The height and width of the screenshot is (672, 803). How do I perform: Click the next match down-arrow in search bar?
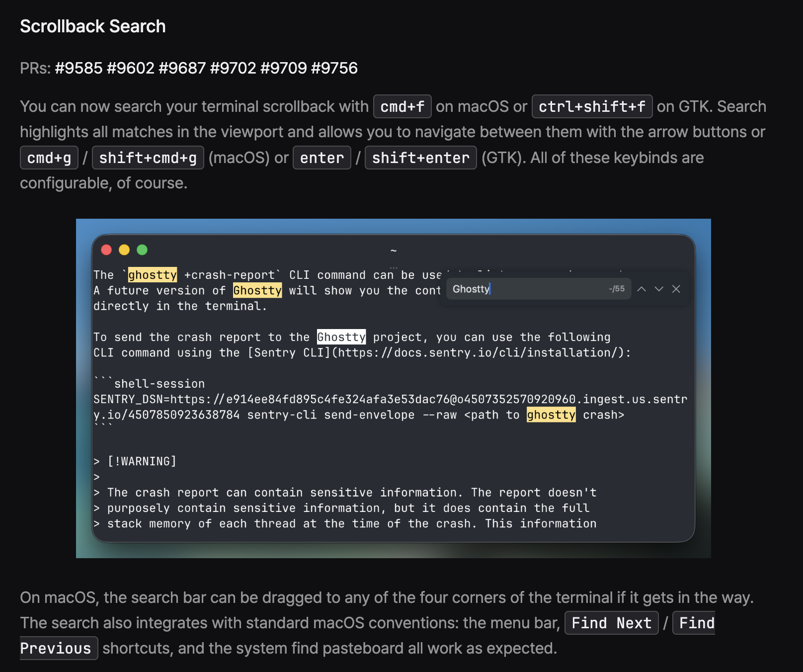pyautogui.click(x=659, y=289)
